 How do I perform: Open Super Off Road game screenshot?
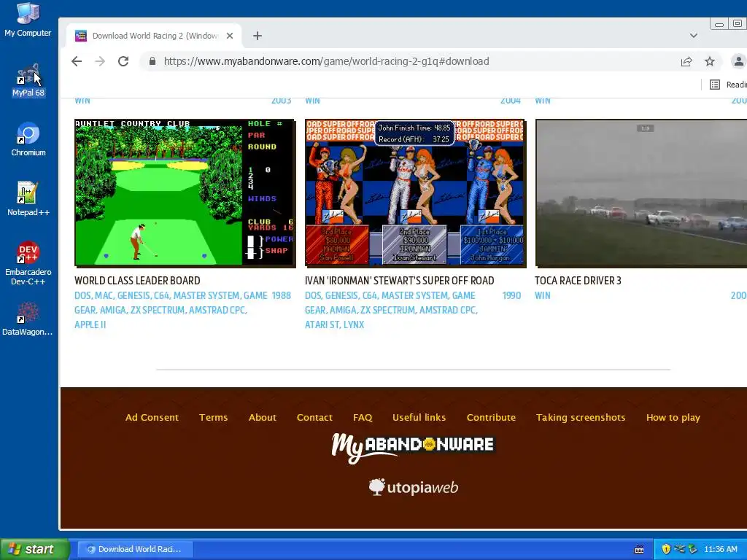click(x=415, y=192)
